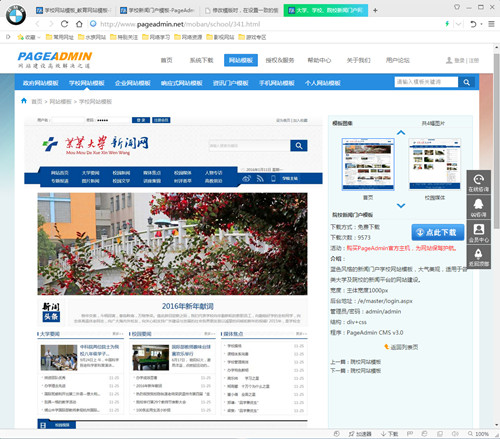Open the browser hamburger menu
Image resolution: width=500 pixels, height=439 pixels.
[x=491, y=24]
